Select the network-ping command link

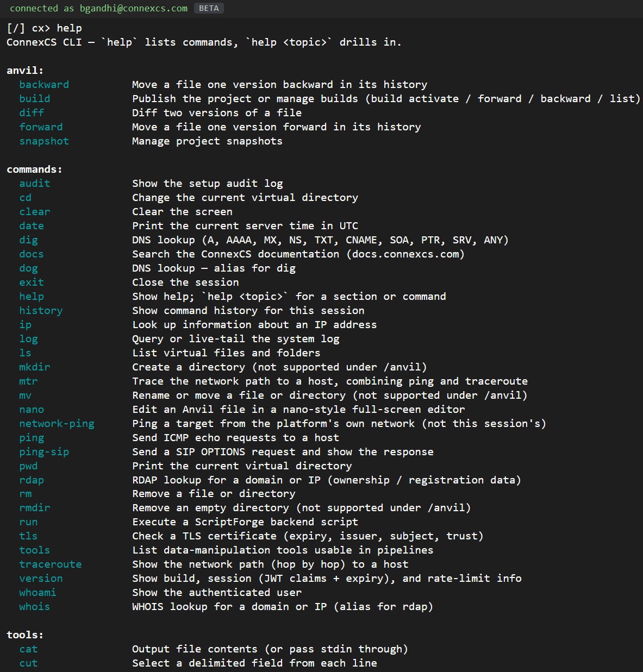tap(57, 423)
